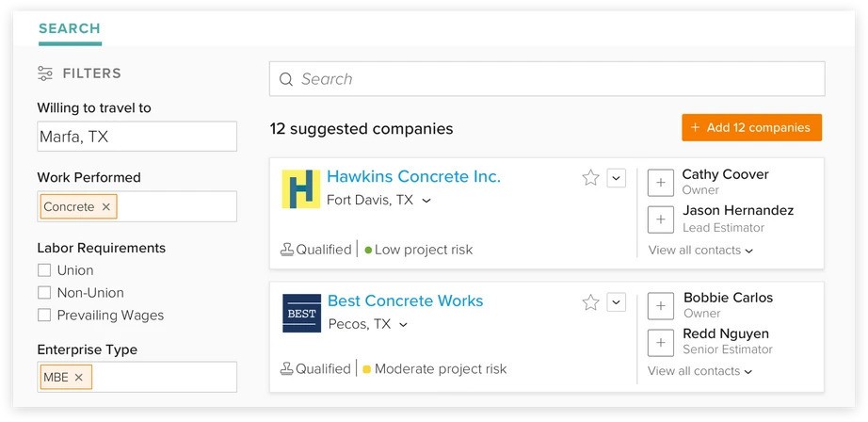Remove the Concrete filter tag
The height and width of the screenshot is (422, 868).
pos(106,207)
